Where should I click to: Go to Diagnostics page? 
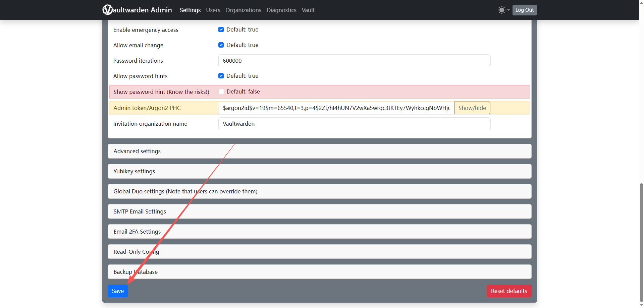(x=281, y=10)
